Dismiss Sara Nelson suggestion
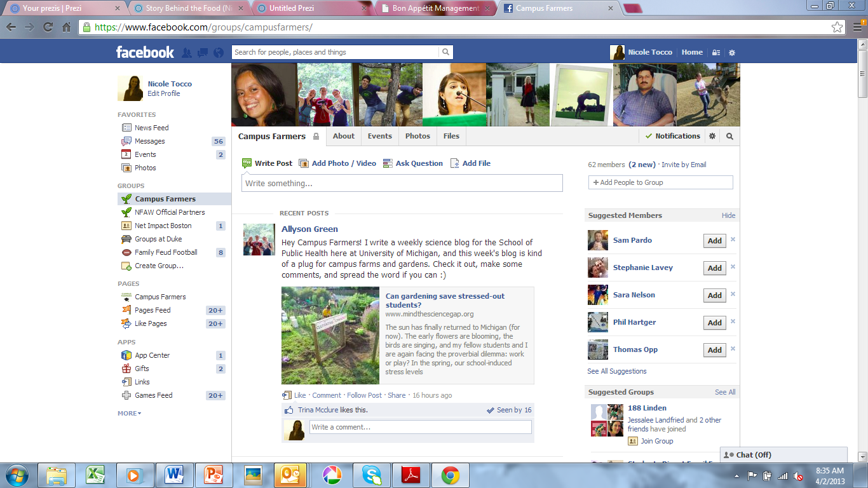The width and height of the screenshot is (868, 488). point(733,294)
